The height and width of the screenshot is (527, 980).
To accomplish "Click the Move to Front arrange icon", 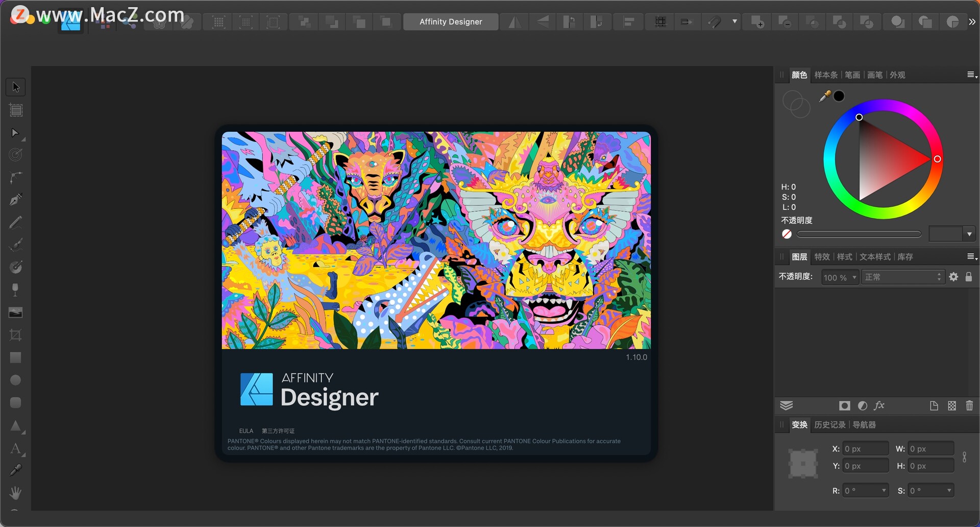I will pos(386,22).
